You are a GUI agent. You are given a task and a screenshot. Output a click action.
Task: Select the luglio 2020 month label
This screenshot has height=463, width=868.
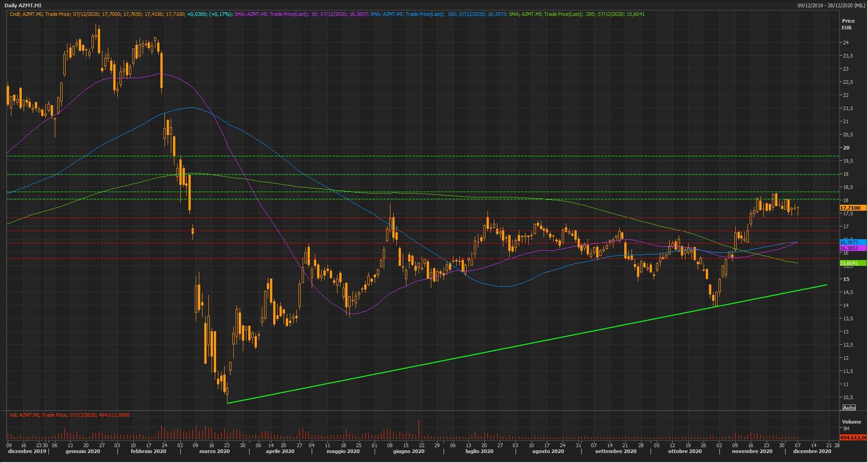coord(479,451)
